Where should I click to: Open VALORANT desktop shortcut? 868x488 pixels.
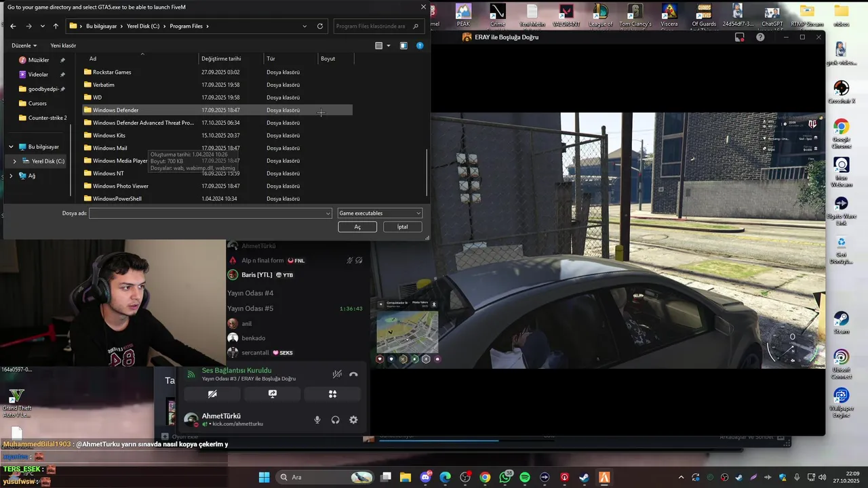(x=566, y=16)
